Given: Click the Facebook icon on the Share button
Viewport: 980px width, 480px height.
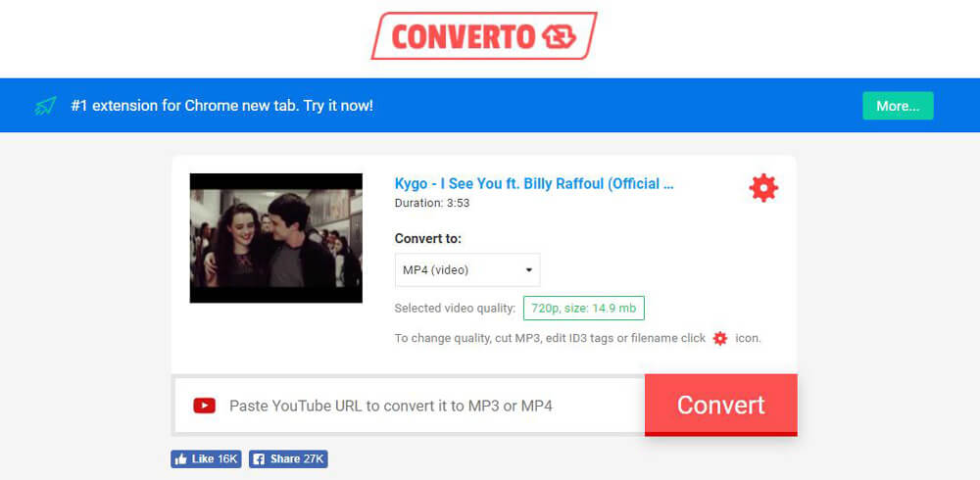Looking at the screenshot, I should tap(259, 459).
